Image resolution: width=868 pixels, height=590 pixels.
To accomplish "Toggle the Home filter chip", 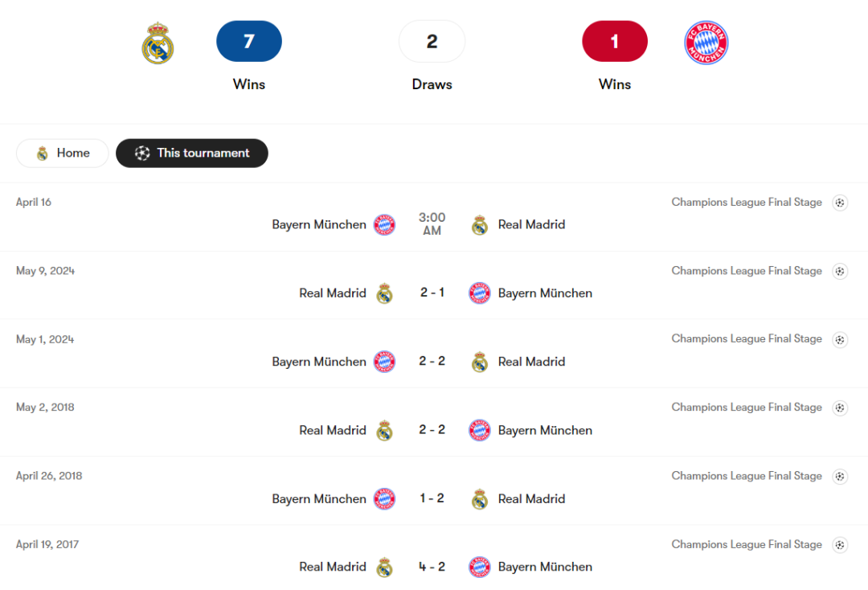I will 63,154.
